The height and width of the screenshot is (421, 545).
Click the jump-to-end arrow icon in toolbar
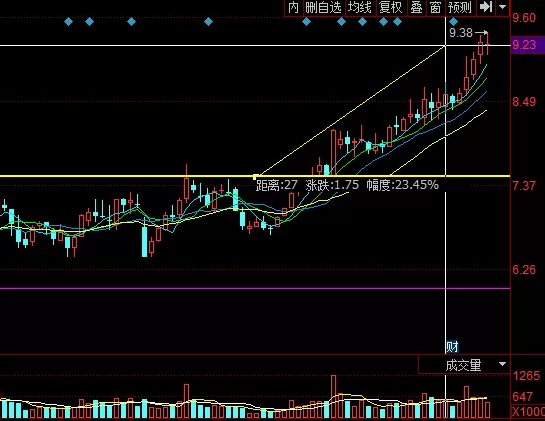485,7
